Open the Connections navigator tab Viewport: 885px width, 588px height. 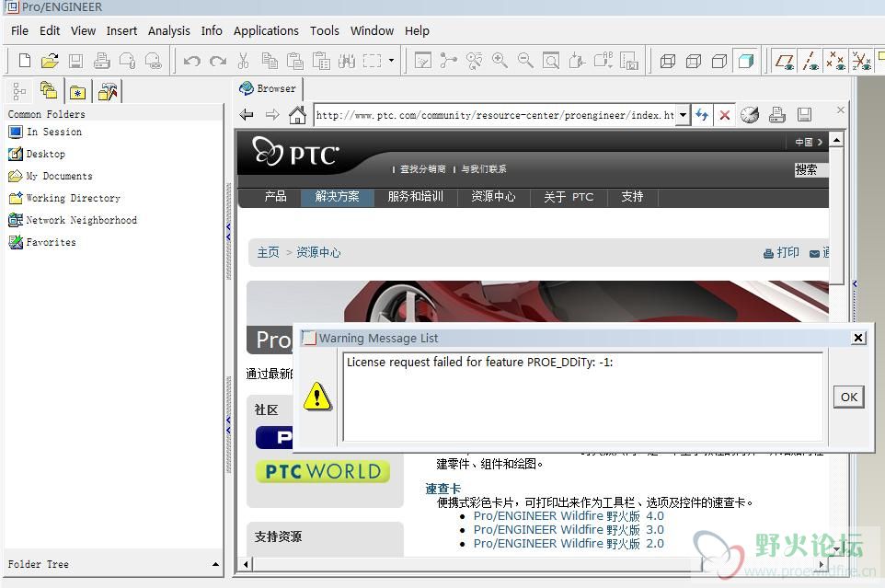(x=108, y=91)
